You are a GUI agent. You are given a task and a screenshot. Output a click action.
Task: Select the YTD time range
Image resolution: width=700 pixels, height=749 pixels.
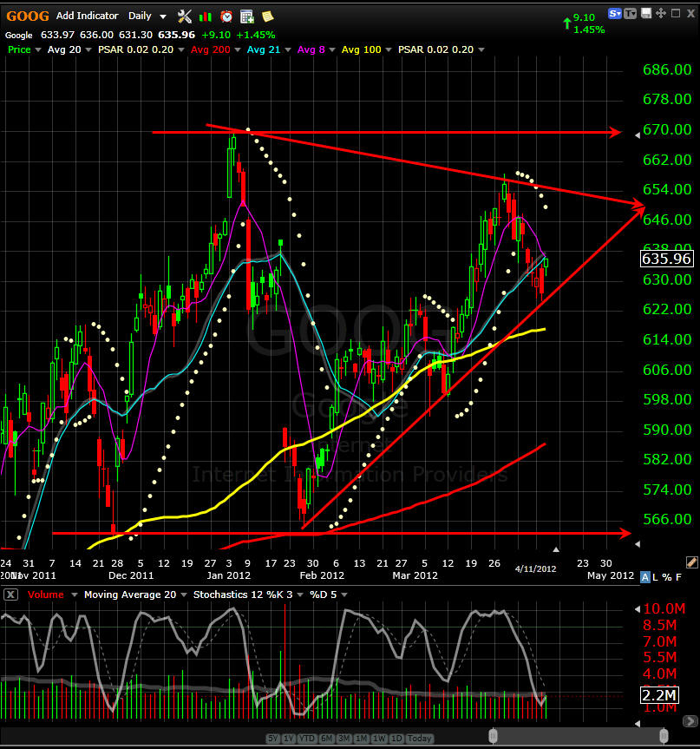(306, 738)
